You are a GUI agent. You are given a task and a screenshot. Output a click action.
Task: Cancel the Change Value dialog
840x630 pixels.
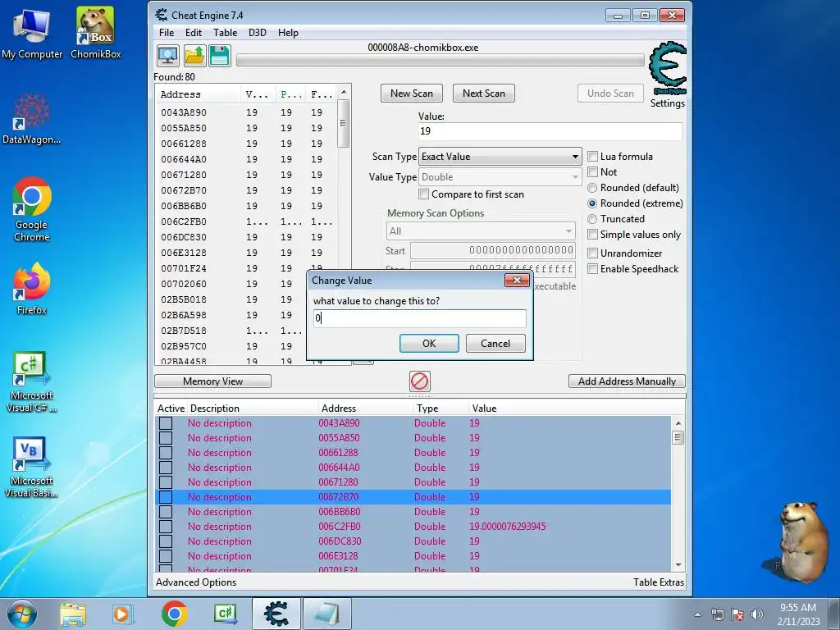coord(495,344)
